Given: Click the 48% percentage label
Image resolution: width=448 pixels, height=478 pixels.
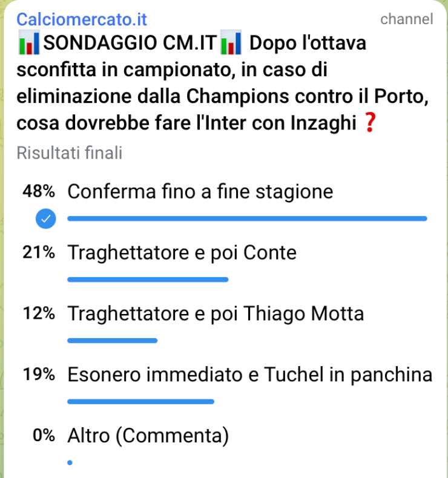Looking at the screenshot, I should (x=39, y=192).
